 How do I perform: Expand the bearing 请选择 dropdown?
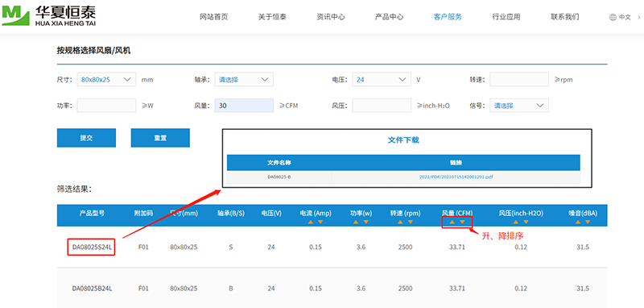[244, 79]
